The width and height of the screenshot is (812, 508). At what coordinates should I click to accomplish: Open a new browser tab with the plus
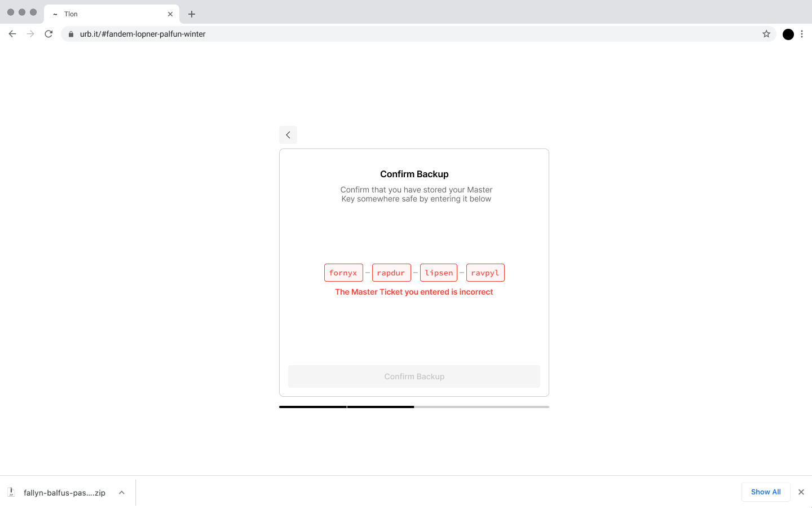(x=191, y=14)
